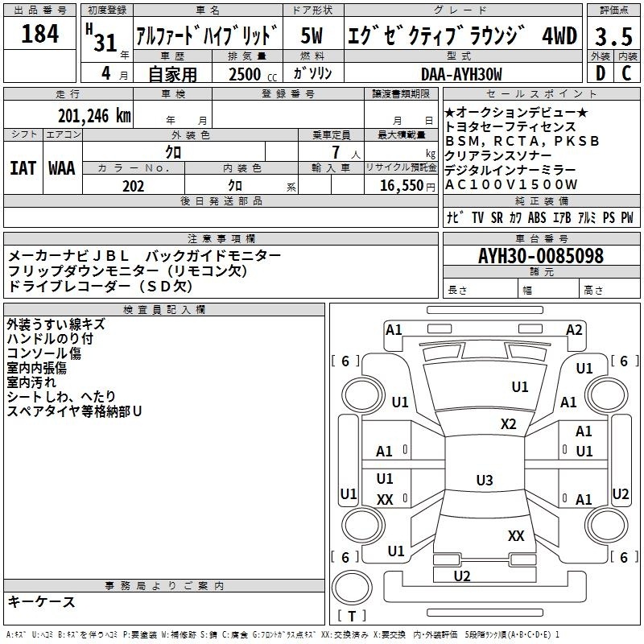This screenshot has height=644, width=644.
Task: Click the キーケース note text
Action: pyautogui.click(x=42, y=601)
